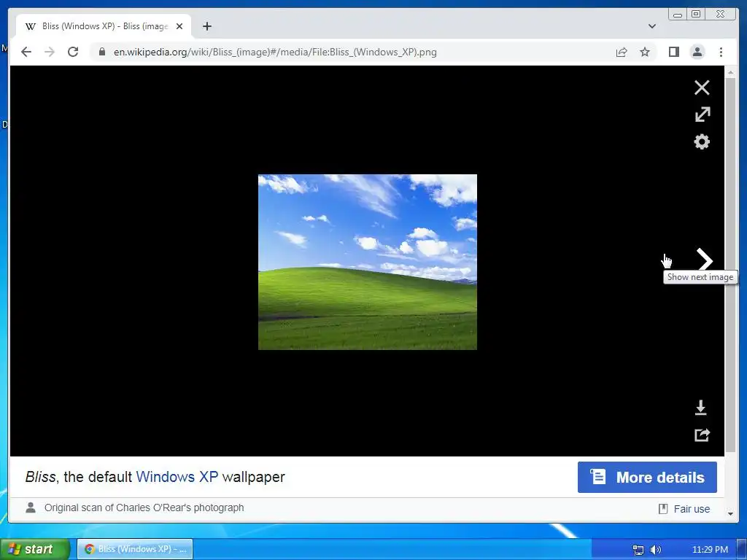Follow the Windows XP link in caption
This screenshot has height=560, width=747.
click(x=177, y=477)
